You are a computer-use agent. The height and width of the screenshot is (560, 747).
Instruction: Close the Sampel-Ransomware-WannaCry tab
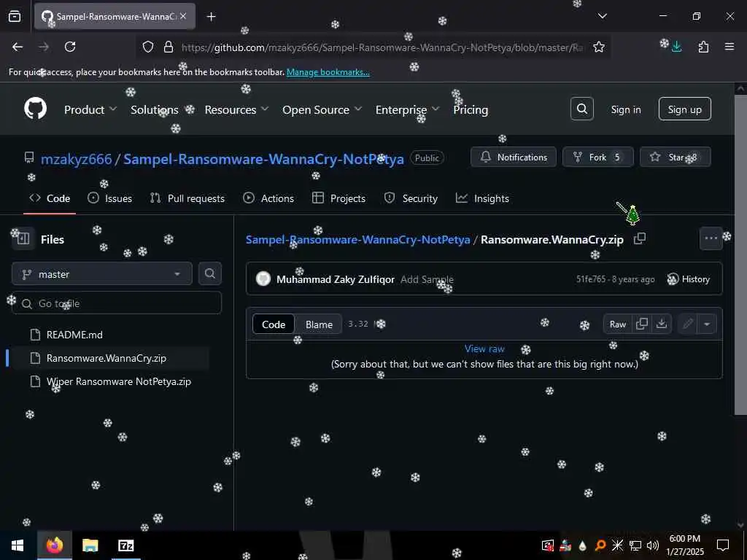click(183, 16)
